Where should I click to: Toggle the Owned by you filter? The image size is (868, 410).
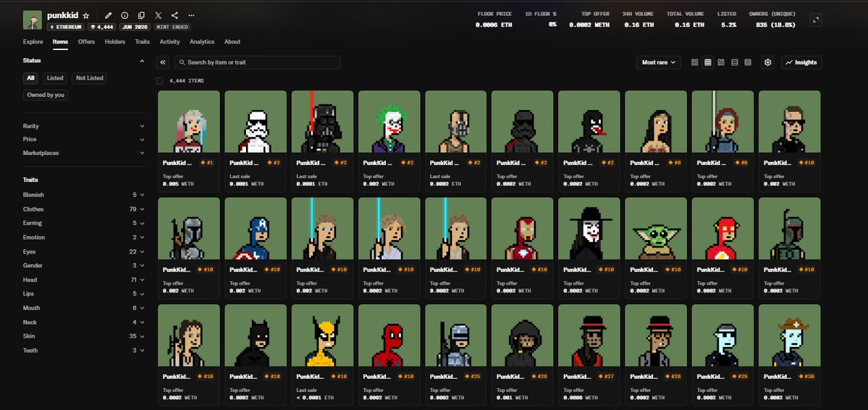(x=46, y=95)
